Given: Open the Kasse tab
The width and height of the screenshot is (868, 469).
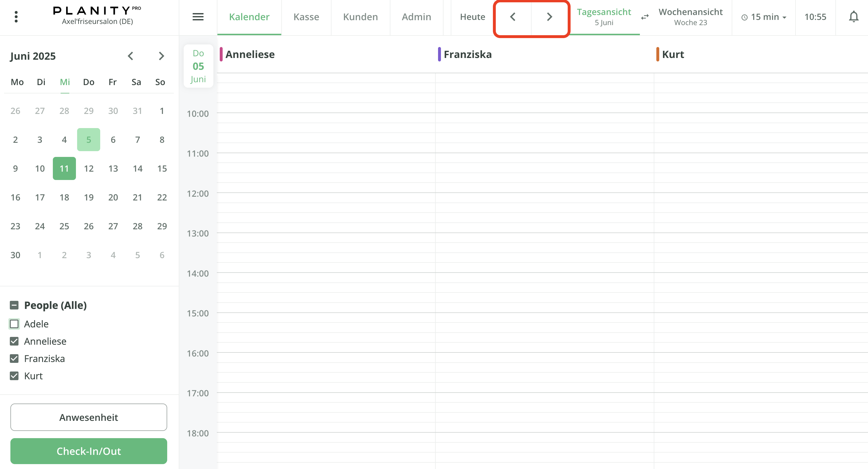Looking at the screenshot, I should (306, 17).
